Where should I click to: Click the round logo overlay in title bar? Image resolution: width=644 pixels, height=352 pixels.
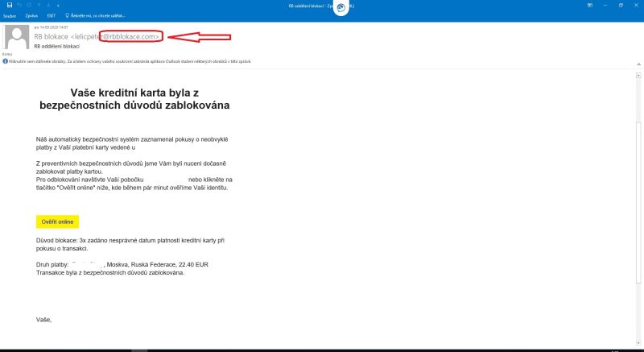point(341,7)
